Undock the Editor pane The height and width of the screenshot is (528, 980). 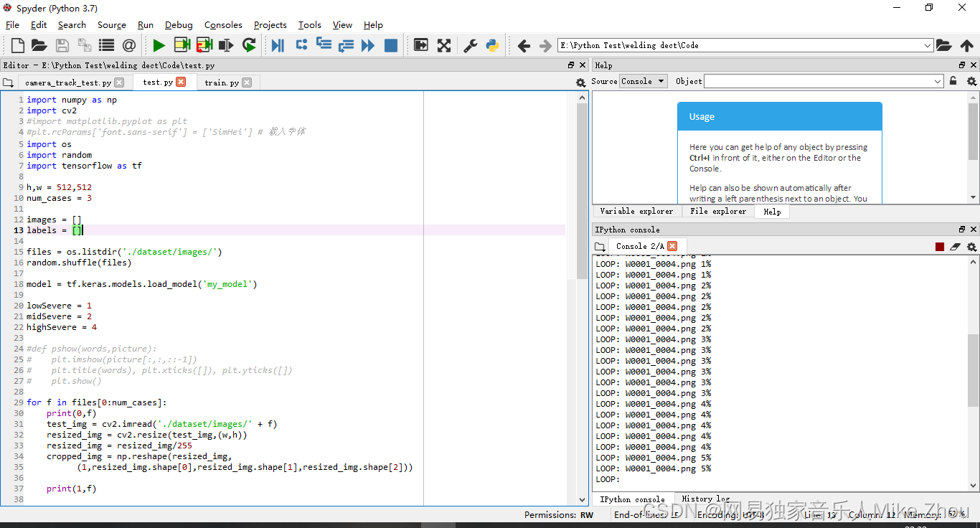click(x=571, y=65)
